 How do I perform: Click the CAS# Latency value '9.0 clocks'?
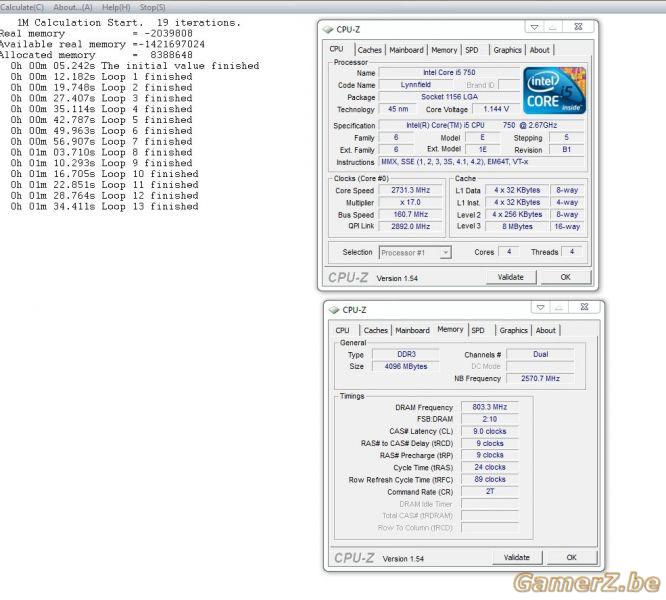pos(490,431)
